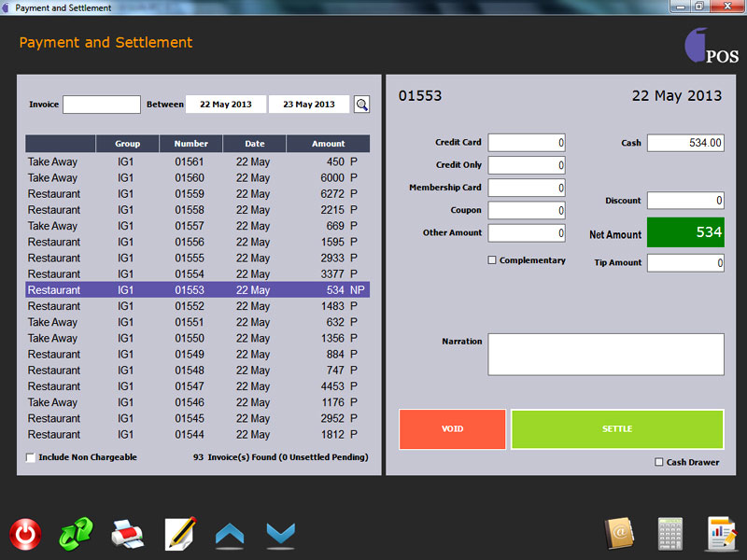Viewport: 747px width, 560px height.
Task: Click the green refresh arrows icon
Action: 77,534
